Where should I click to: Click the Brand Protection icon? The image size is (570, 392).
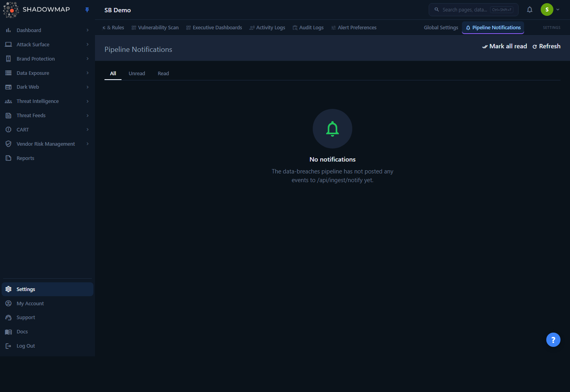8,59
